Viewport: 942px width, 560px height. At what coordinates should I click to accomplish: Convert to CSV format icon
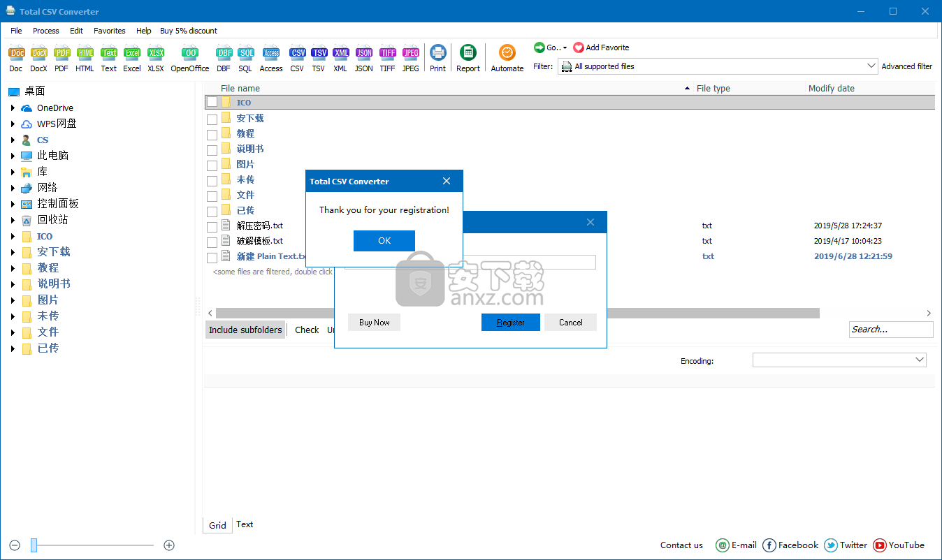(x=298, y=53)
